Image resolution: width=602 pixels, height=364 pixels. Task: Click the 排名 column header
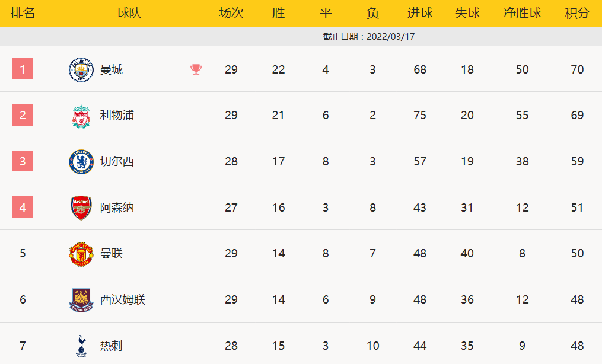coord(23,13)
